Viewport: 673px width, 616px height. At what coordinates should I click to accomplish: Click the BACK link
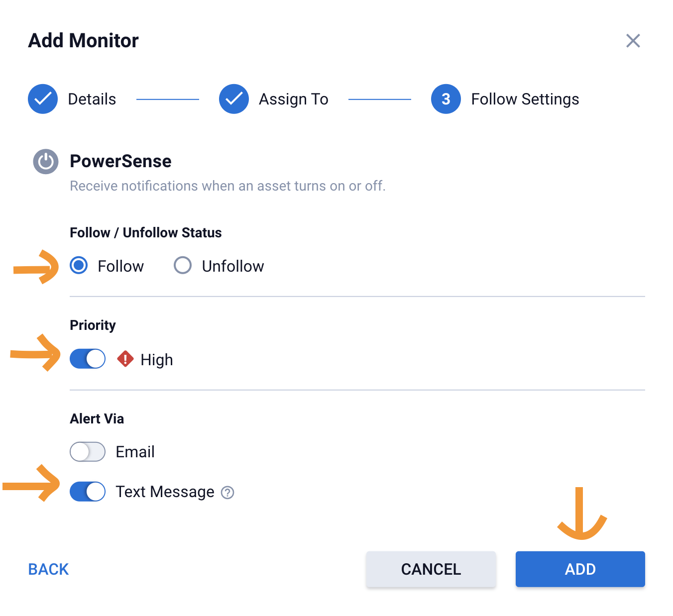coord(48,569)
